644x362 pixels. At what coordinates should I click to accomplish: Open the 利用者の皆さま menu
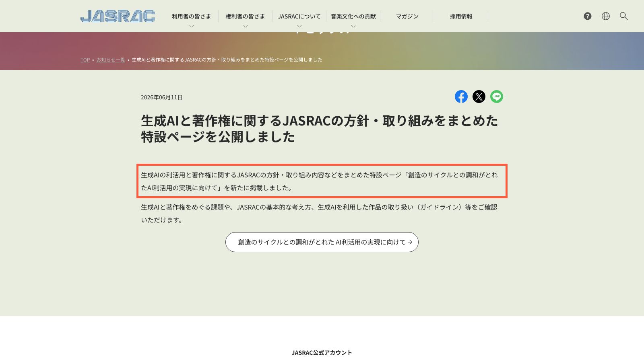(192, 16)
